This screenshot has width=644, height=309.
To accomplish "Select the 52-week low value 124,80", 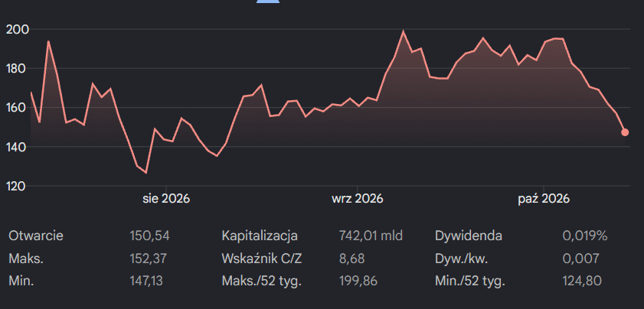I will [x=582, y=281].
